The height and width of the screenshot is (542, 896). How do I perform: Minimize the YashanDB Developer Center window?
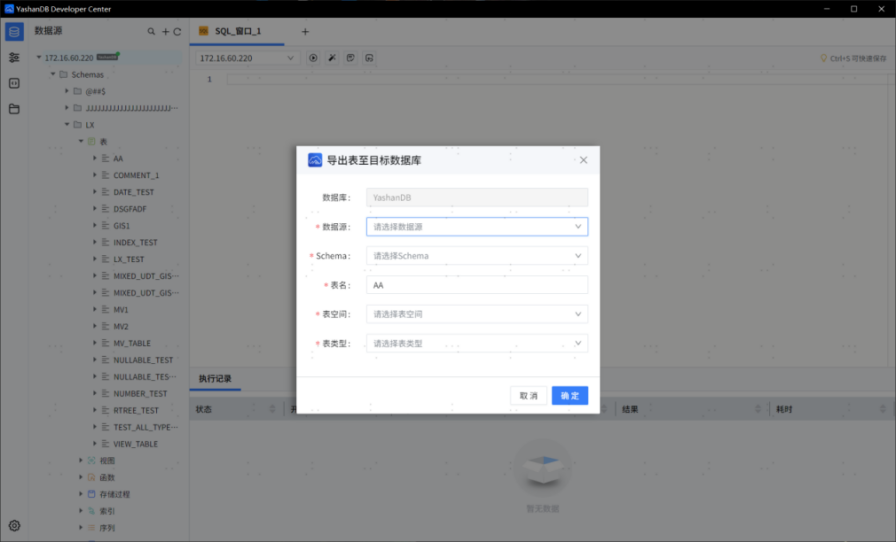click(827, 9)
